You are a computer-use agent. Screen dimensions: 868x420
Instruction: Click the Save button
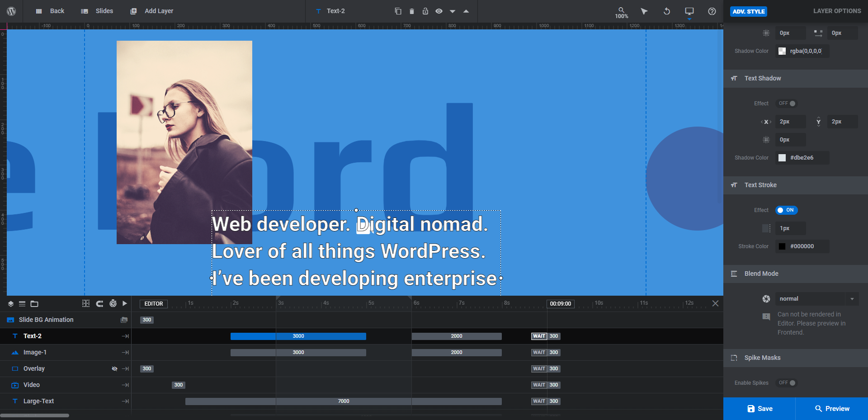(759, 409)
